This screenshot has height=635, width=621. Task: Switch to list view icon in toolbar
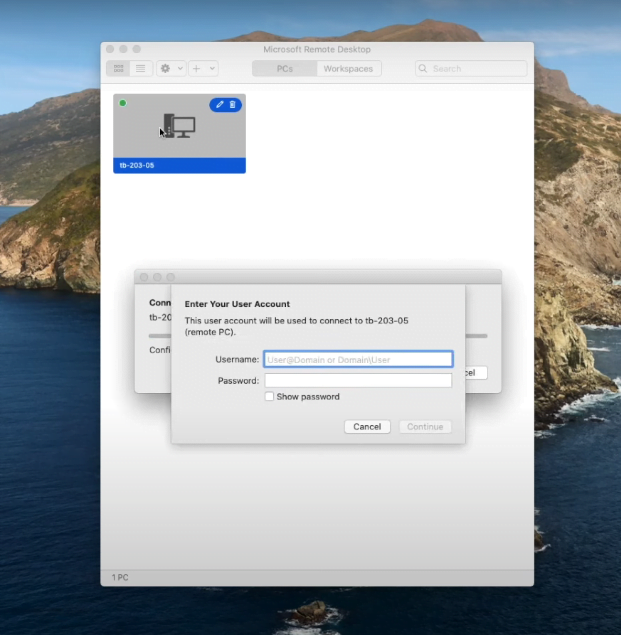click(140, 69)
